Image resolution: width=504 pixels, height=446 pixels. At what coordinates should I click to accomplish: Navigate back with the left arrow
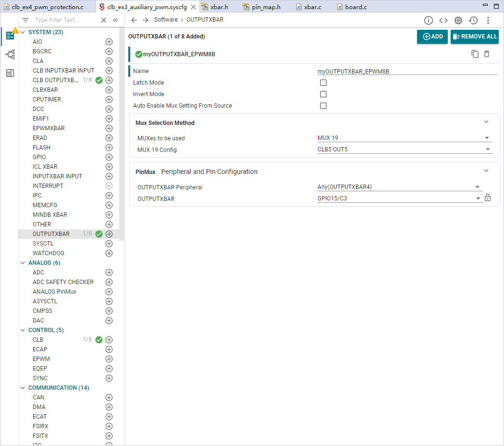[134, 20]
